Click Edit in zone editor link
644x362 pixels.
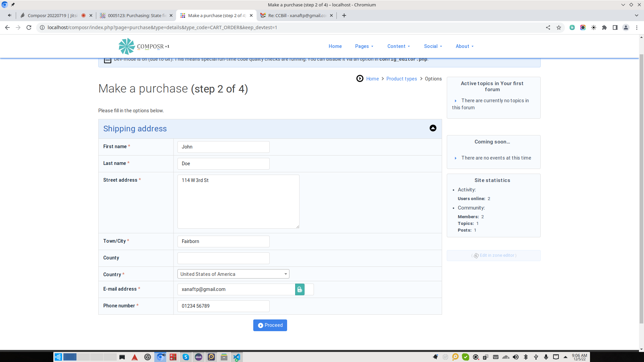(x=497, y=255)
